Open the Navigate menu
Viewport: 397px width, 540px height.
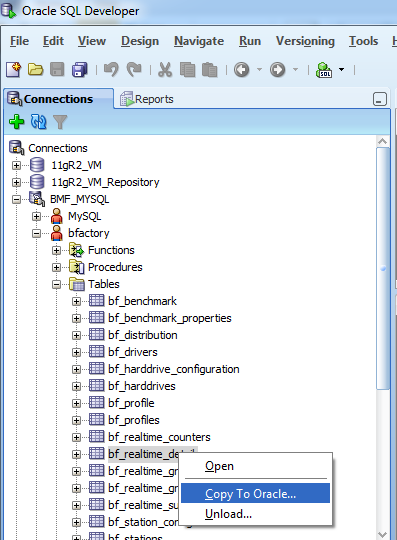click(x=199, y=41)
